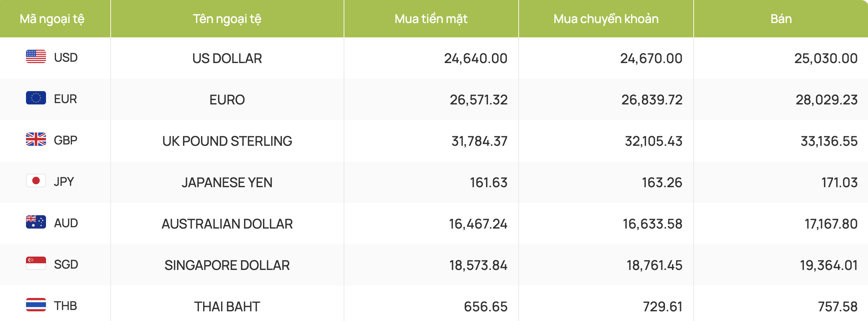Select the THAI BAHT name cell
This screenshot has width=868, height=321.
coord(227,307)
